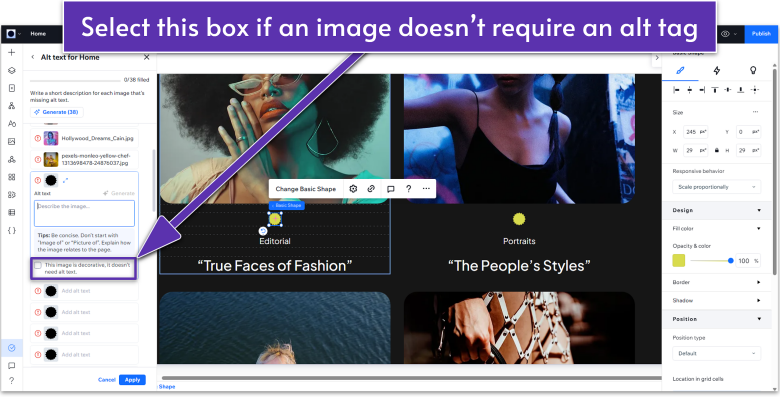This screenshot has height=397, width=780.
Task: Click the "The People's Styles" heading
Action: point(519,266)
